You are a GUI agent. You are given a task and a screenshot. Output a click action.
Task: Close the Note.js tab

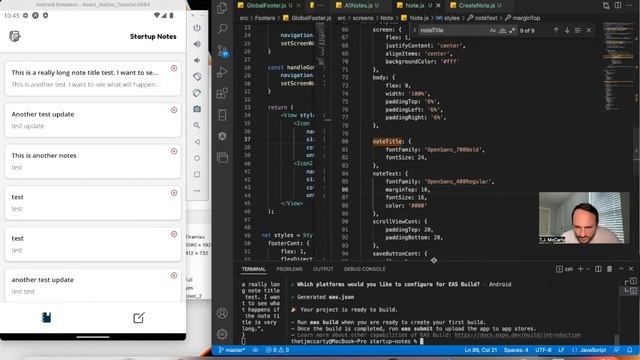(438, 5)
